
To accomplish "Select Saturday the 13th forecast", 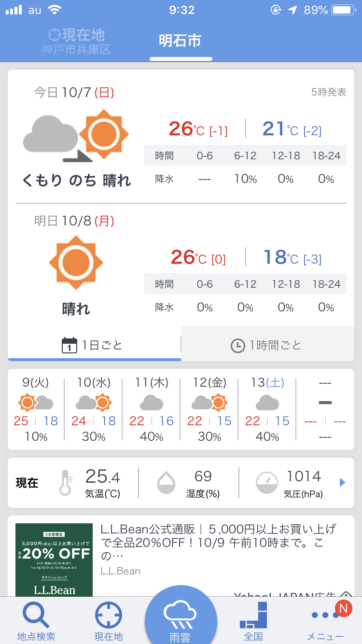I will (x=267, y=409).
